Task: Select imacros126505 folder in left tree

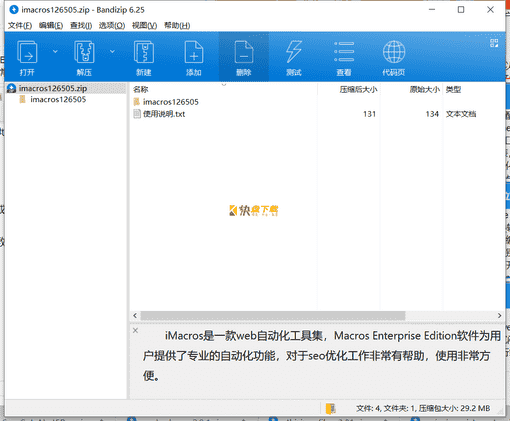Action: tap(58, 99)
